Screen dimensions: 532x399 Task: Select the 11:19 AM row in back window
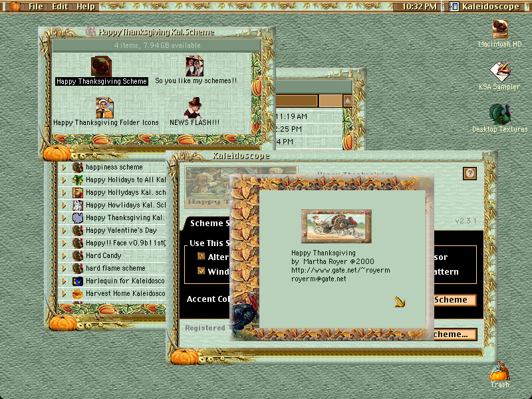tap(308, 116)
